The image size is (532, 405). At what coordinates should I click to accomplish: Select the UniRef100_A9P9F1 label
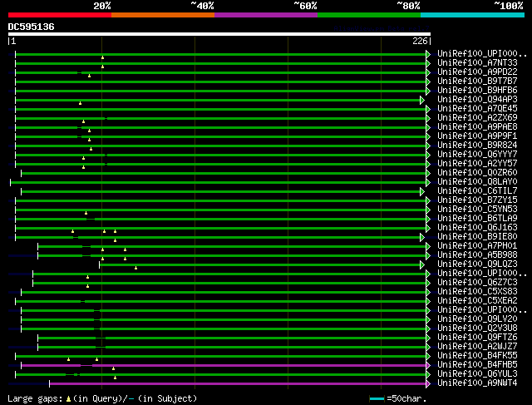(477, 136)
